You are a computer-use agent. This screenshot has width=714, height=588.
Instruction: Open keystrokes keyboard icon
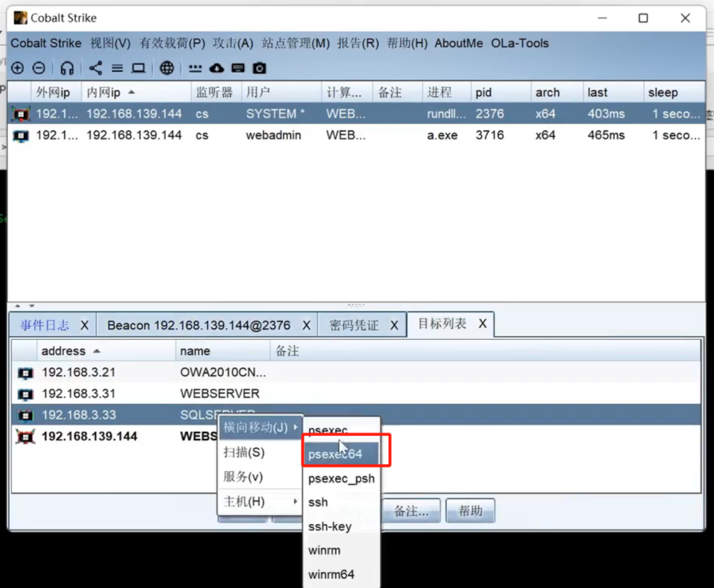(238, 68)
